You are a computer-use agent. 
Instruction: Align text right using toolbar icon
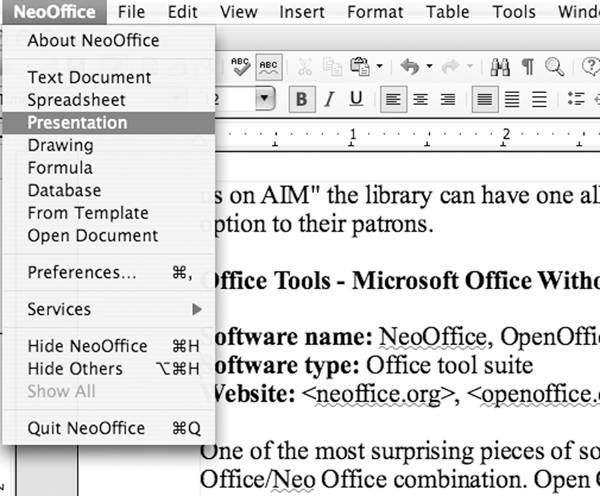(447, 99)
